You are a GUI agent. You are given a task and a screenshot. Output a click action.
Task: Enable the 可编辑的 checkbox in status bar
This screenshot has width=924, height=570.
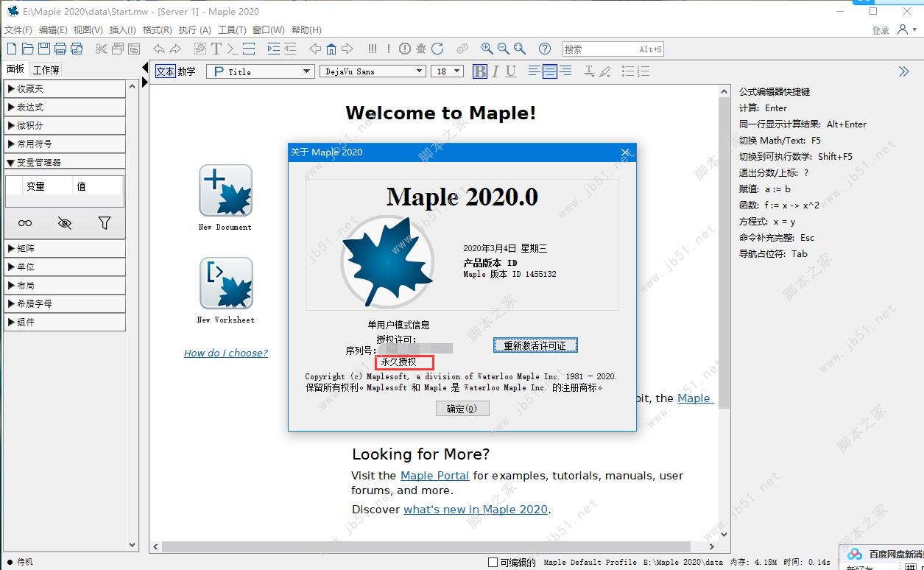pos(493,562)
